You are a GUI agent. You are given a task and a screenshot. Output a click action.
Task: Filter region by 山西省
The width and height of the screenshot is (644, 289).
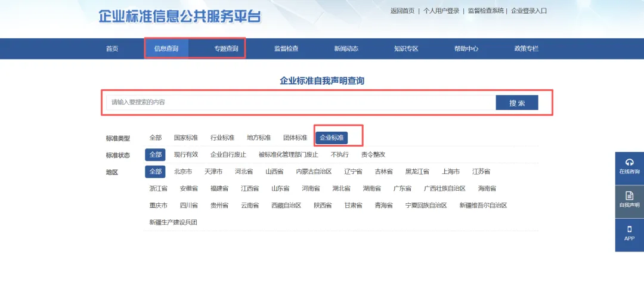274,172
